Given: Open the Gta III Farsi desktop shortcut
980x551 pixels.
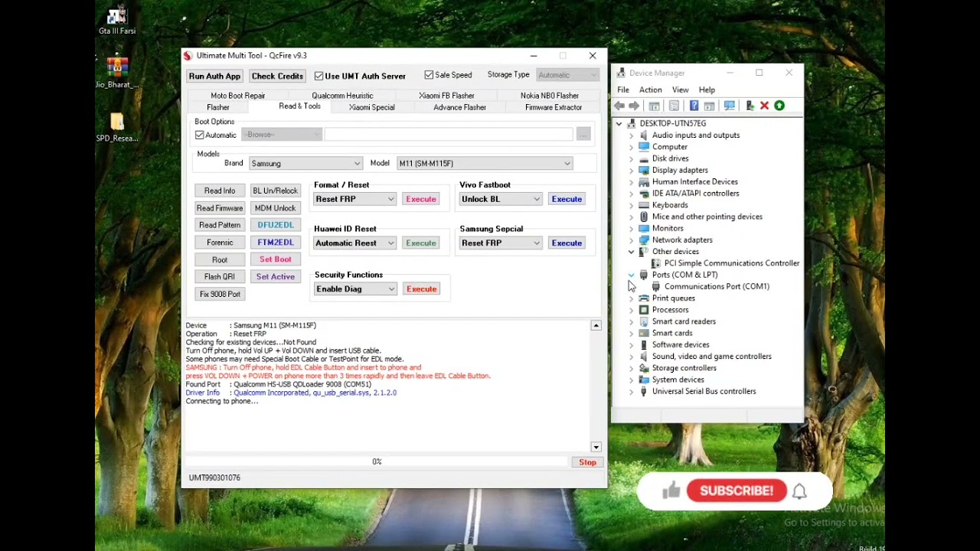Looking at the screenshot, I should 117,20.
